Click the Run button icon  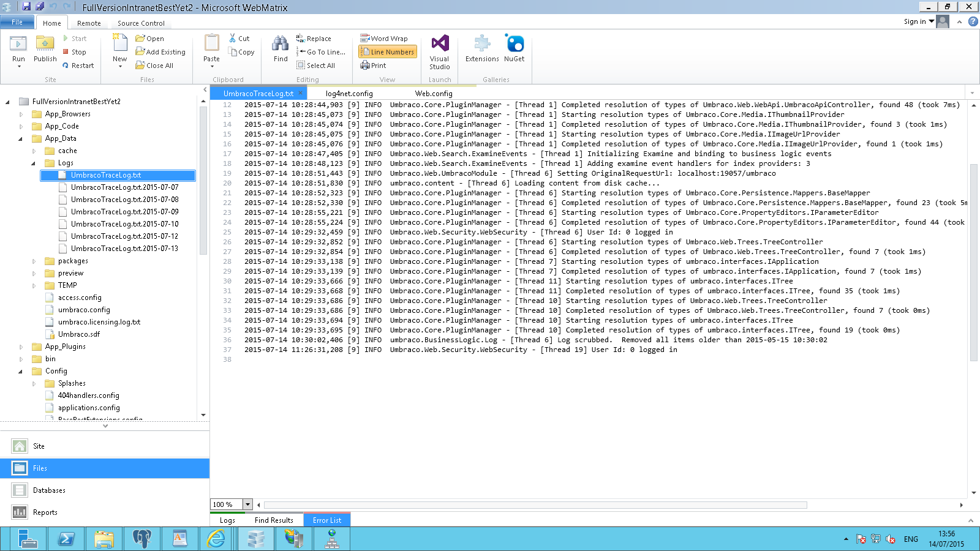[18, 44]
